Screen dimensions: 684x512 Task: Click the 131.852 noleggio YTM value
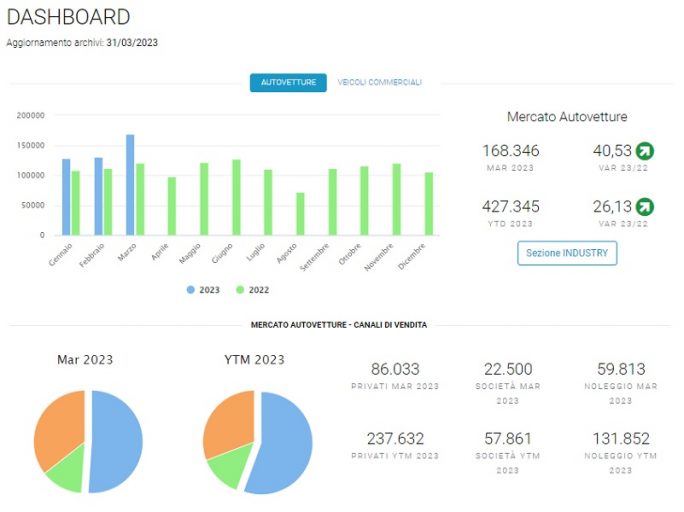(621, 439)
